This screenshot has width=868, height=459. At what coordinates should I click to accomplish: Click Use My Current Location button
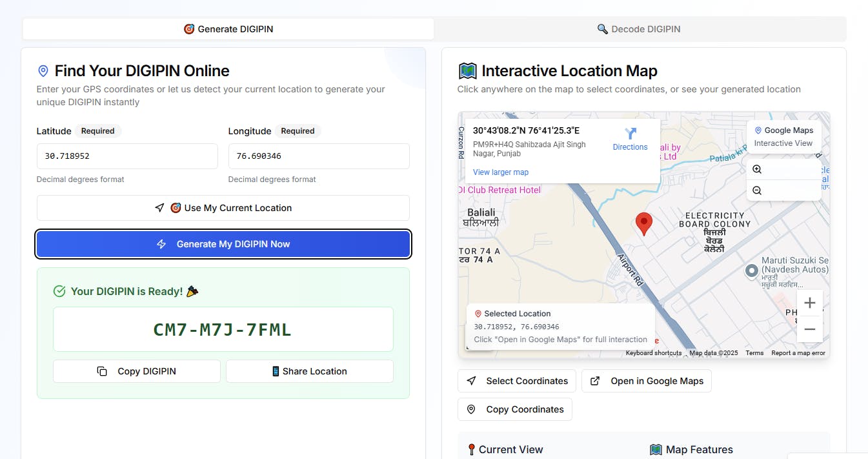pyautogui.click(x=223, y=208)
